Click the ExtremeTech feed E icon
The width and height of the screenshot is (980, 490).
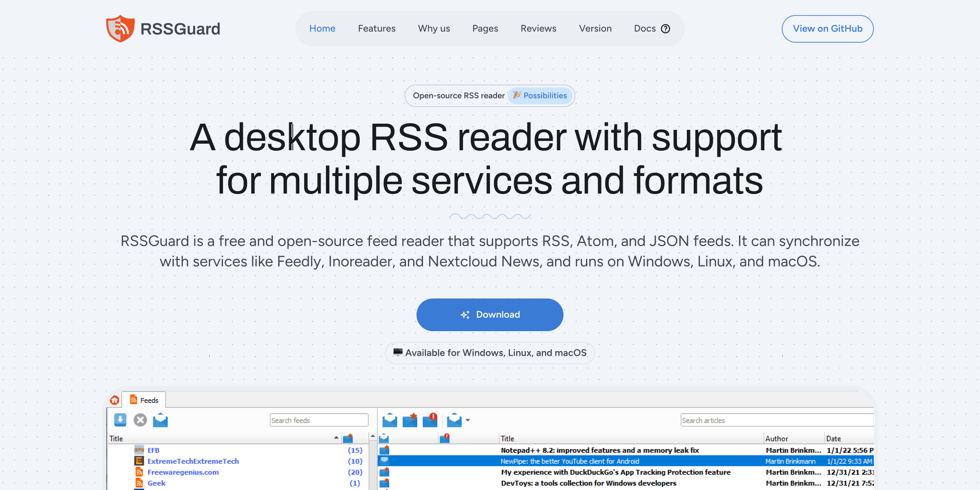[x=139, y=461]
